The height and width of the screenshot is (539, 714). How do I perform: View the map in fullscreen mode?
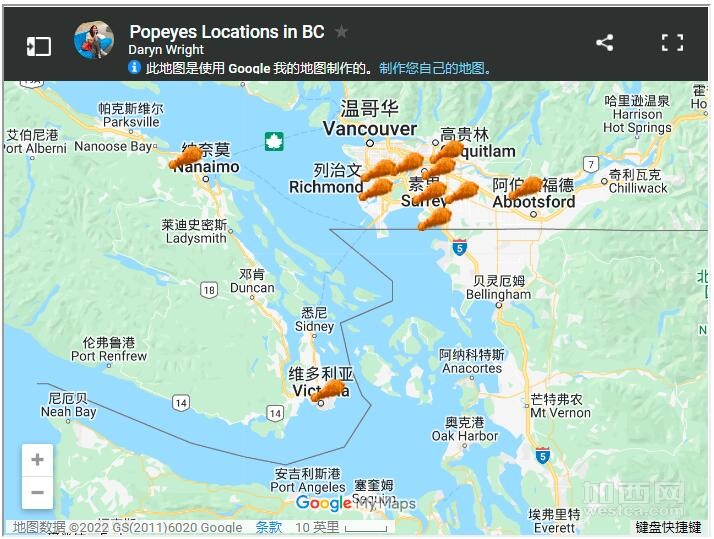click(x=673, y=43)
